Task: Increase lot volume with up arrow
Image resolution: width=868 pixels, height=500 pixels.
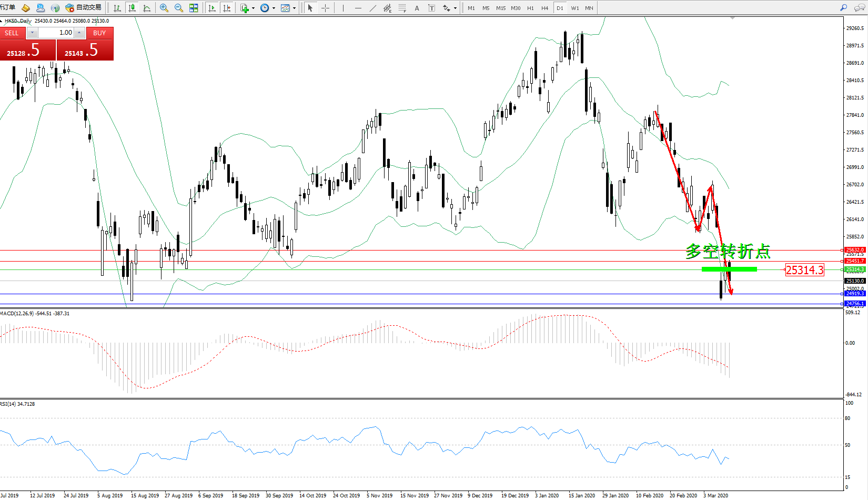Action: point(79,33)
